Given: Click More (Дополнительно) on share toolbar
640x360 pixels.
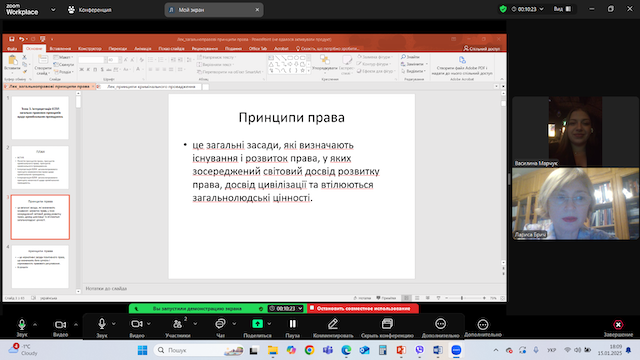Looking at the screenshot, I should point(440,324).
